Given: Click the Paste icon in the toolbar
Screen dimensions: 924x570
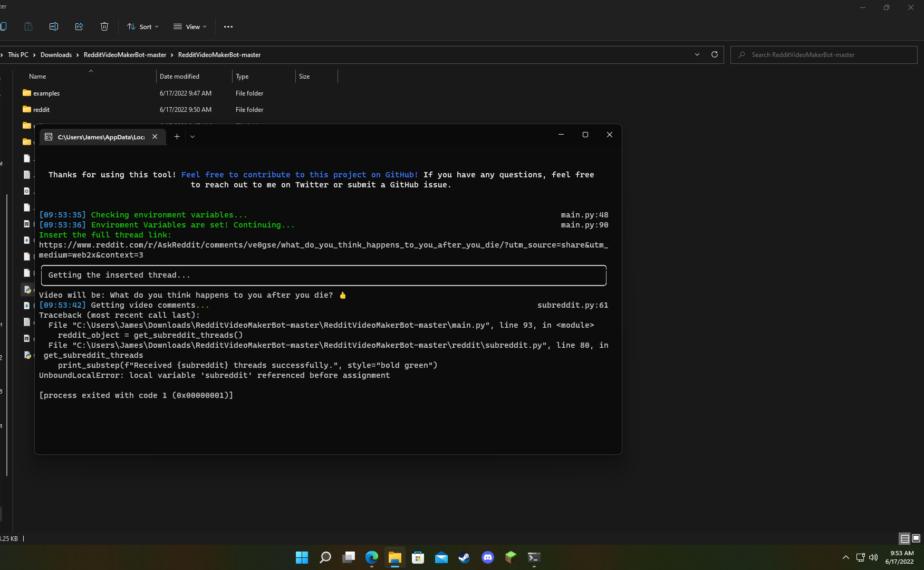Looking at the screenshot, I should [28, 26].
